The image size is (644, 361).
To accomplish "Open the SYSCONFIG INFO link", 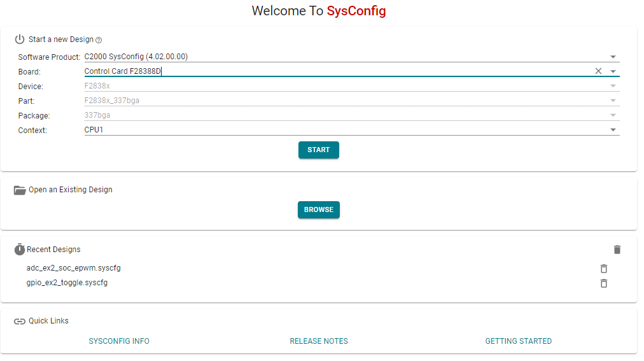I will [x=119, y=341].
